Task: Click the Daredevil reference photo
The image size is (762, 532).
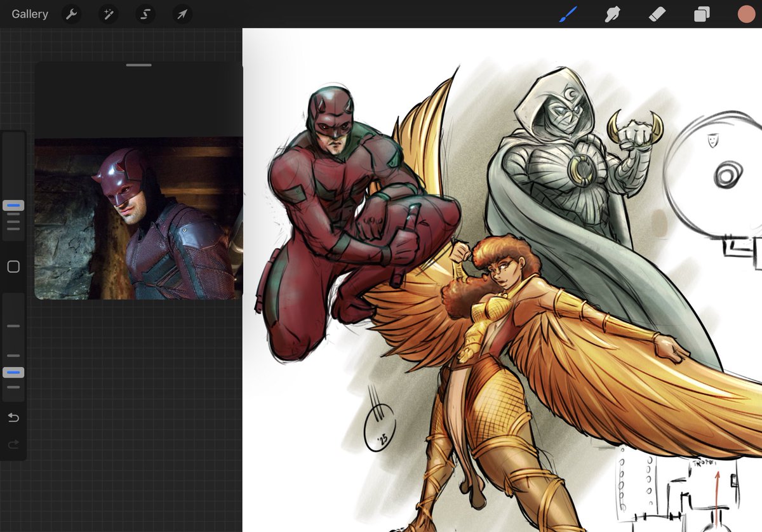Action: tap(138, 218)
